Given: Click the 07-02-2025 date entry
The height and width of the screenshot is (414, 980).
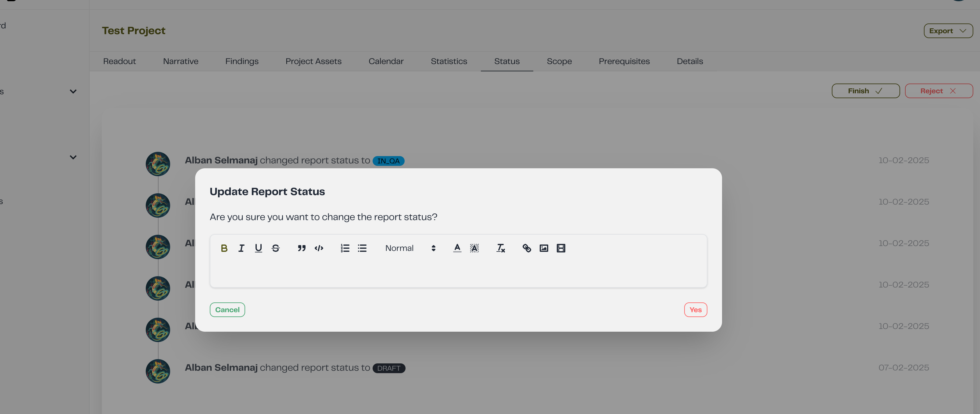Looking at the screenshot, I should pos(903,368).
